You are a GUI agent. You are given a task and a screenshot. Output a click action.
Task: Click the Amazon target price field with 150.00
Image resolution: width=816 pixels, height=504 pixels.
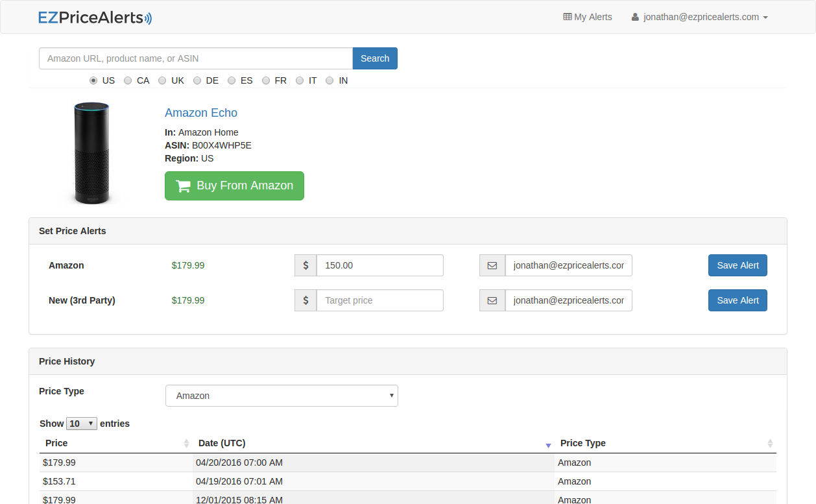coord(380,265)
